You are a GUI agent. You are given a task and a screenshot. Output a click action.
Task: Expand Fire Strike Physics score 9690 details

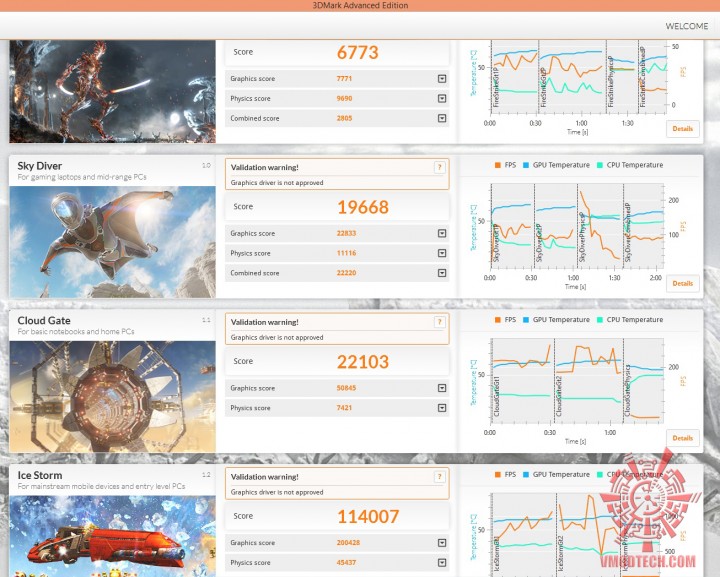(x=442, y=99)
